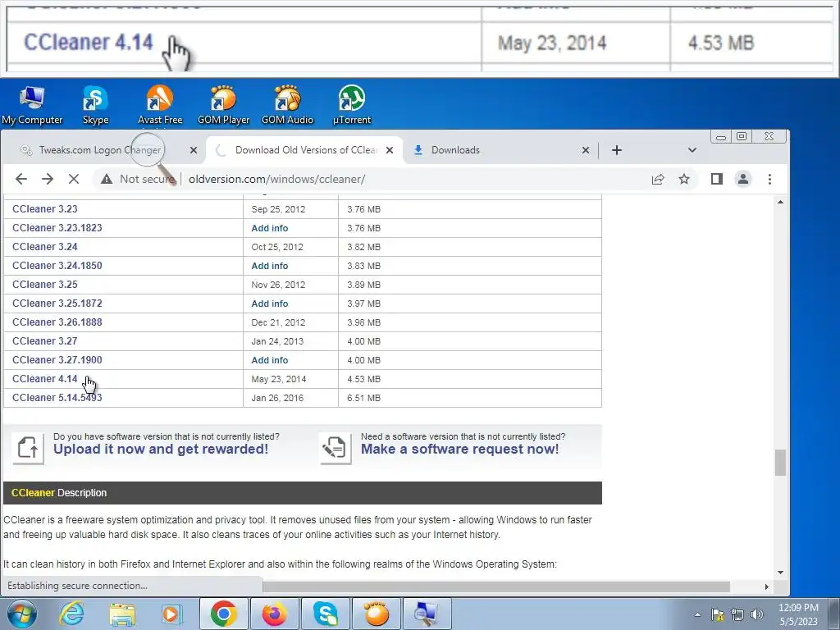Launch GOM Audio desktop shortcut

tap(287, 105)
